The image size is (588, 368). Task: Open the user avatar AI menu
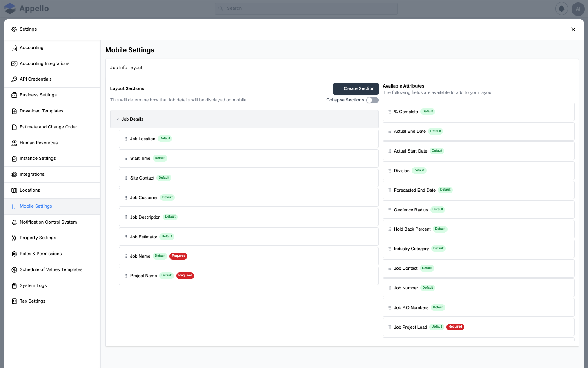(578, 9)
